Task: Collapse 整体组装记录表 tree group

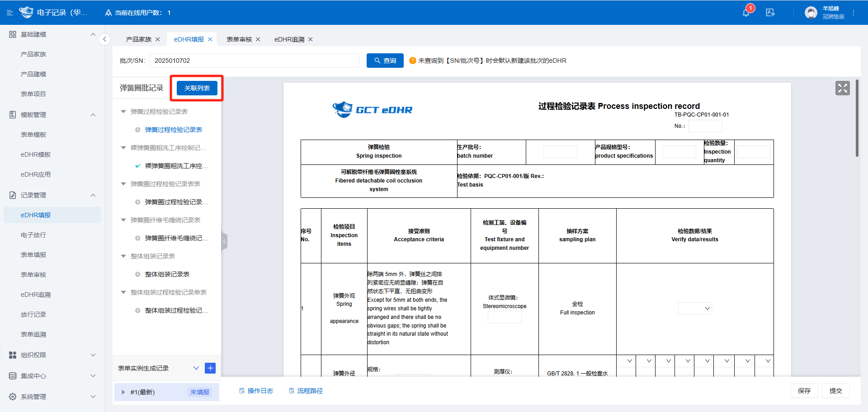Action: pyautogui.click(x=123, y=256)
